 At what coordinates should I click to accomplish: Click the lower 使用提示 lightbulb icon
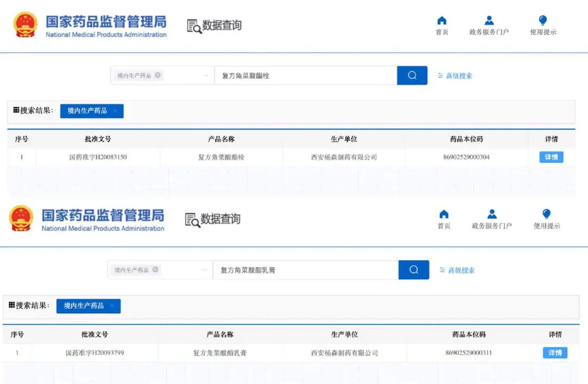546,214
